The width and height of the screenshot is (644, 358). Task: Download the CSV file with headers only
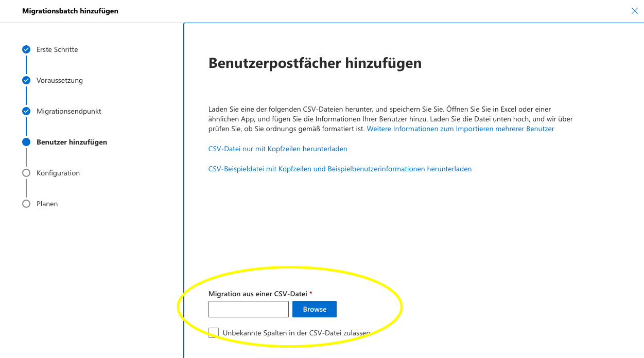pos(277,149)
